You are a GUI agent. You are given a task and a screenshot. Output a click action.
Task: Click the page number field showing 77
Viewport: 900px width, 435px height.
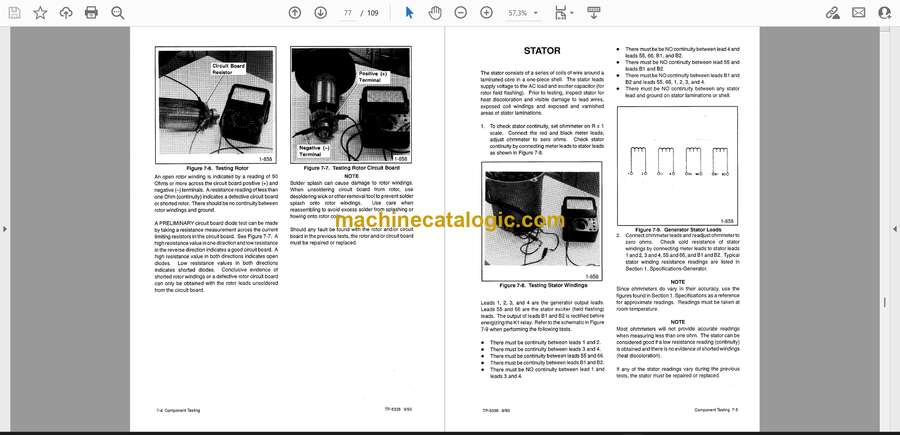tap(348, 13)
